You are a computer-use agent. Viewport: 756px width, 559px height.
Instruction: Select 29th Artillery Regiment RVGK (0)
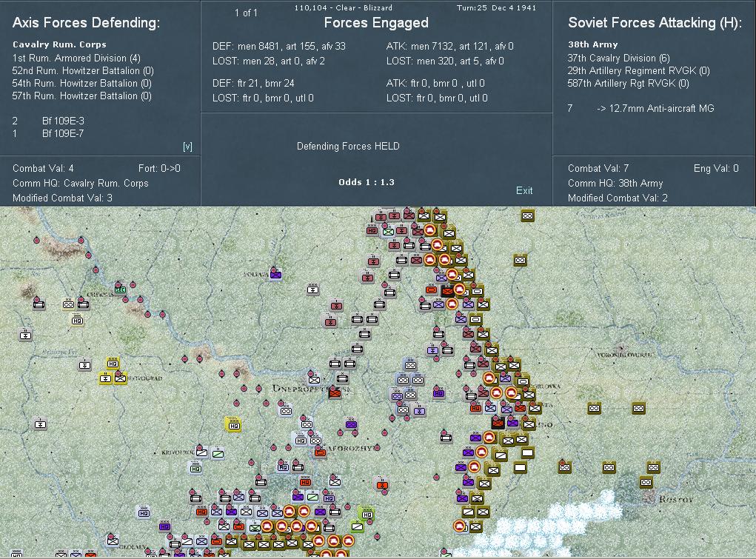coord(638,70)
